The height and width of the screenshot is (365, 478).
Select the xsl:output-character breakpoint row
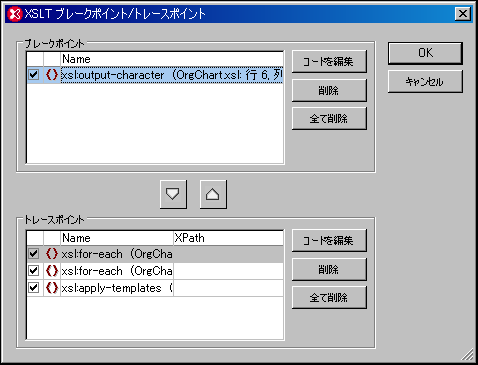[x=155, y=74]
